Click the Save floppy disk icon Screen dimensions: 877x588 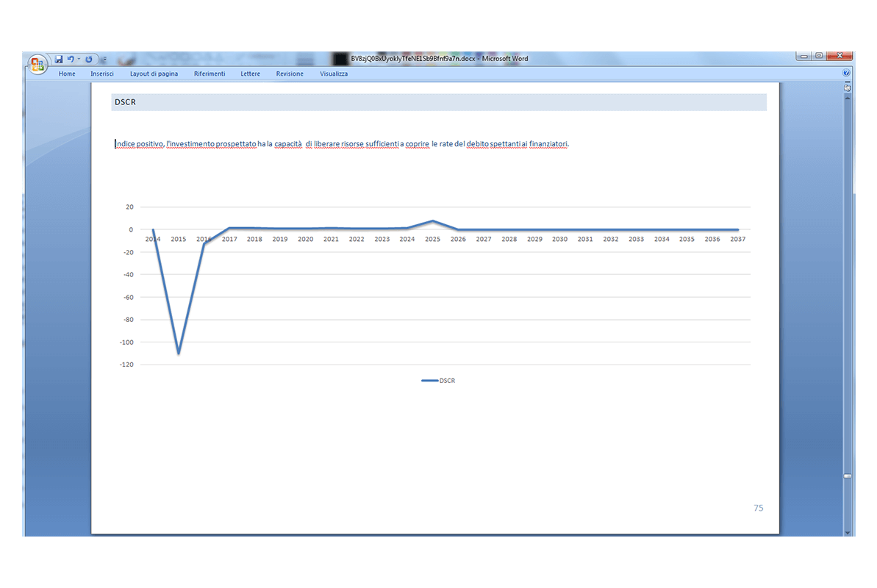pos(58,59)
